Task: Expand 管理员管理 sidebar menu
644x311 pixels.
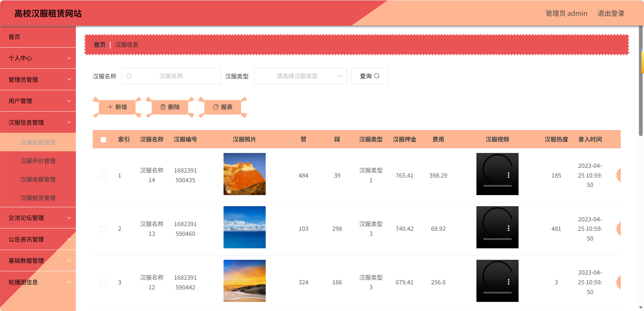Action: [38, 80]
